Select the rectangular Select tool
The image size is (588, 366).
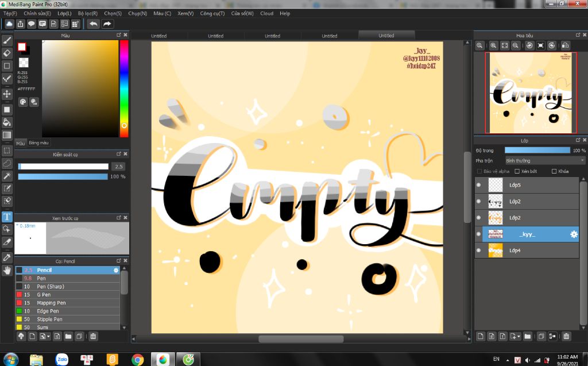pos(7,151)
